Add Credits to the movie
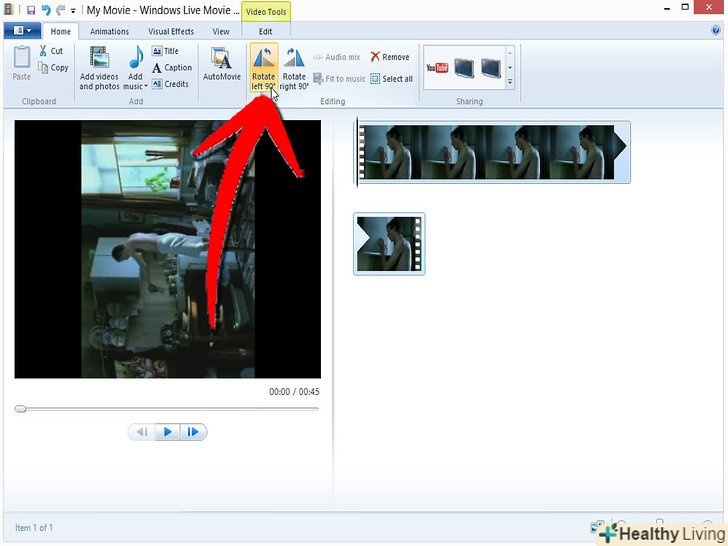 (170, 84)
